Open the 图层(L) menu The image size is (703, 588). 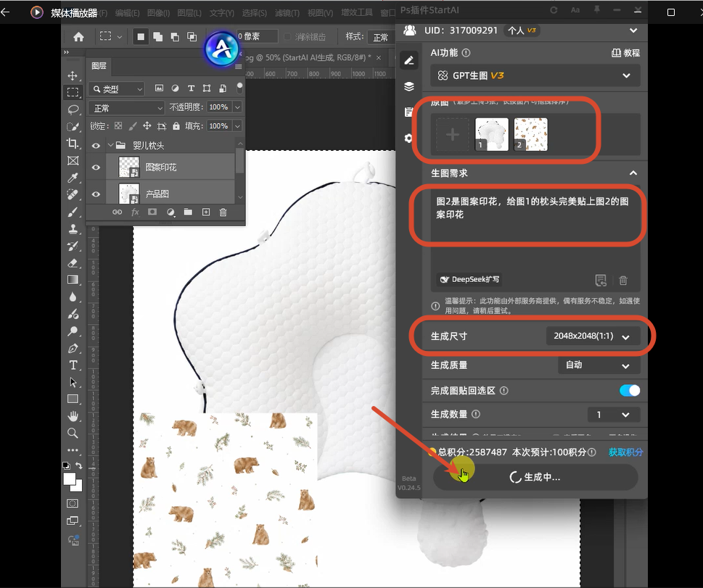coord(189,13)
